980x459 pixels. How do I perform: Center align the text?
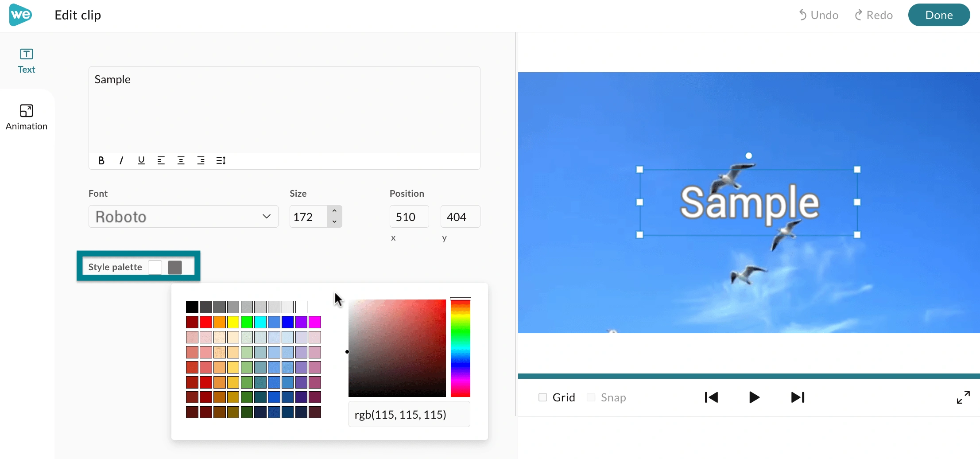point(181,160)
